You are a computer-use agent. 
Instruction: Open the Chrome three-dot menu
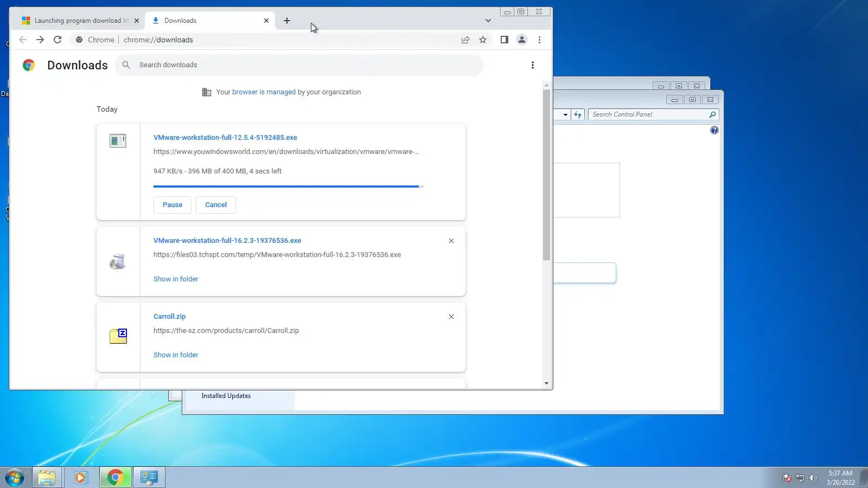(x=539, y=40)
